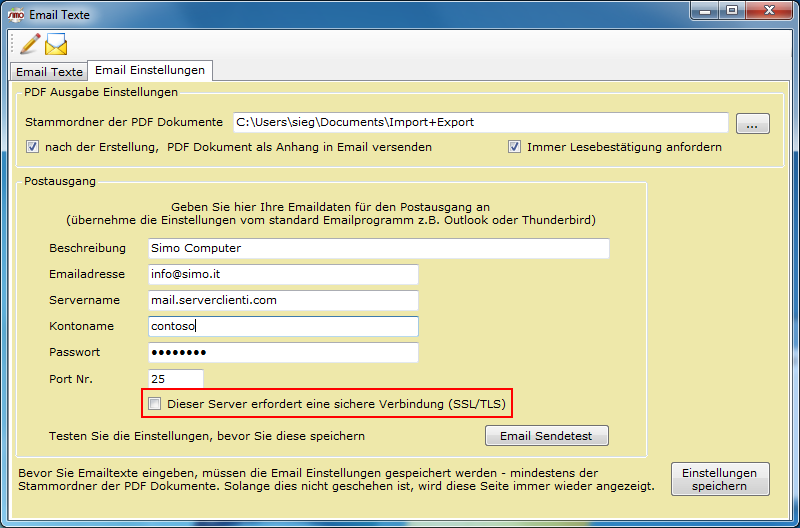Select the Servername input field
The image size is (800, 528).
281,300
